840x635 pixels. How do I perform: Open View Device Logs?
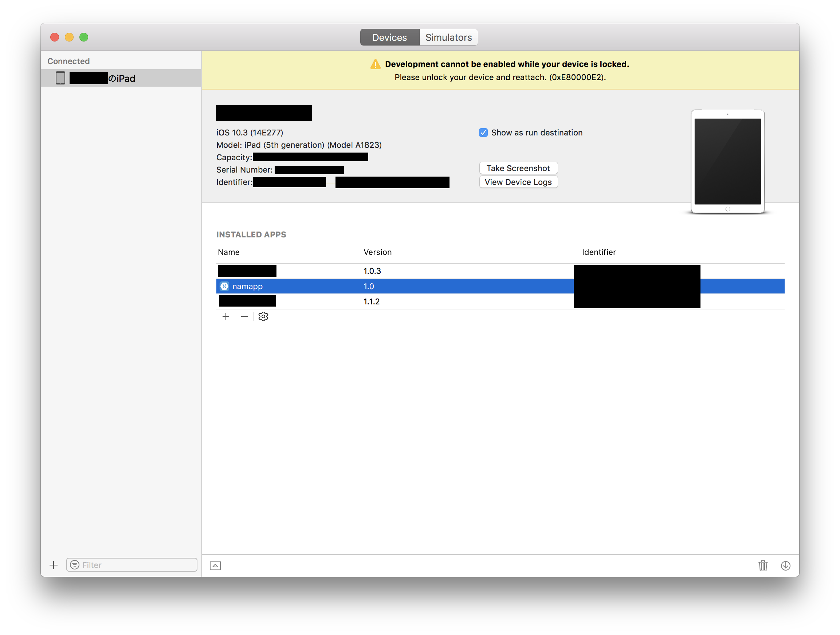(x=518, y=182)
